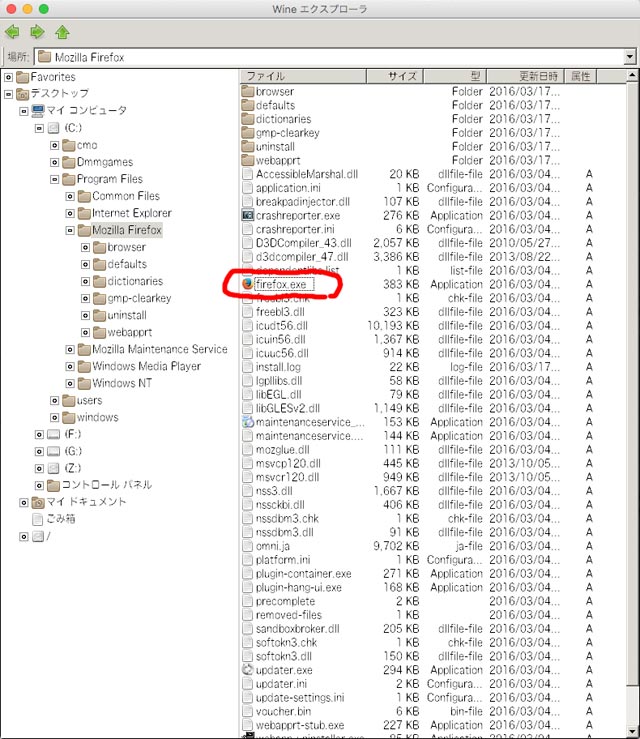The width and height of the screenshot is (640, 739).
Task: Click the (C:) drive icon in tree
Action: pos(54,128)
